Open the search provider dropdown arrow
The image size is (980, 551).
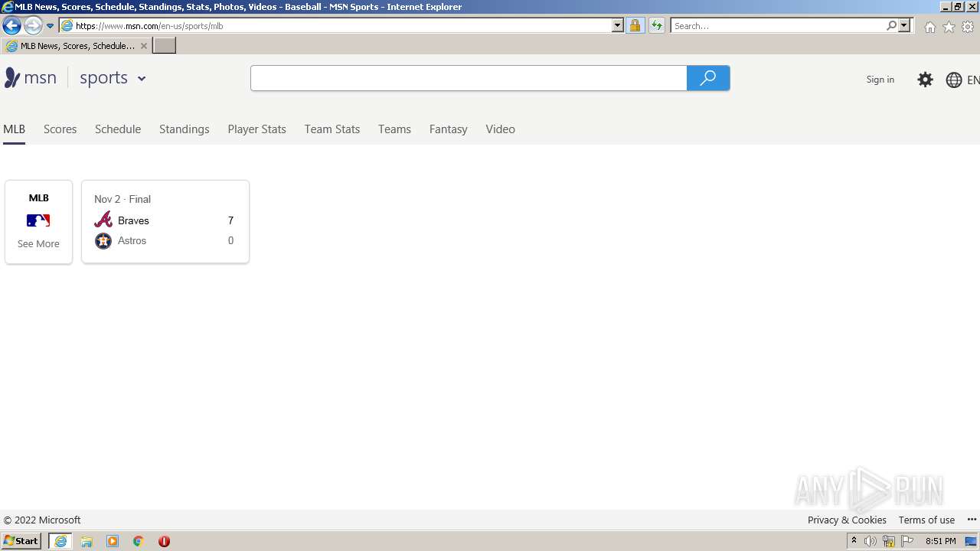904,26
